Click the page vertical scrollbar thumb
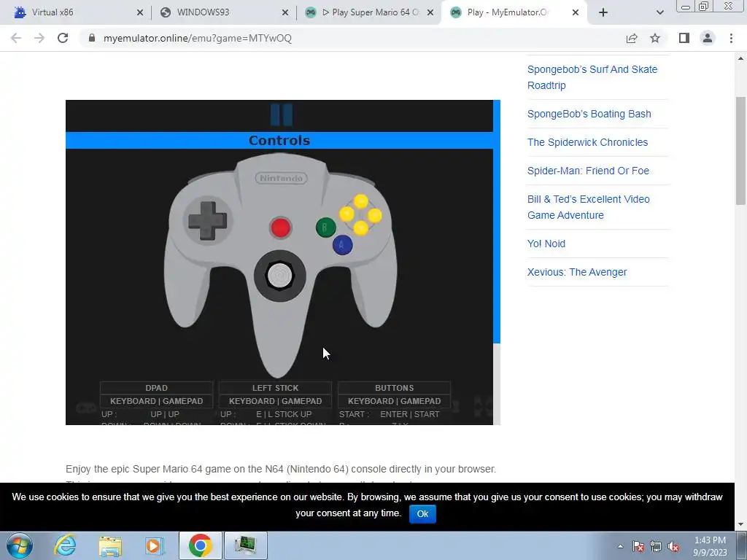The width and height of the screenshot is (747, 560). 741,151
